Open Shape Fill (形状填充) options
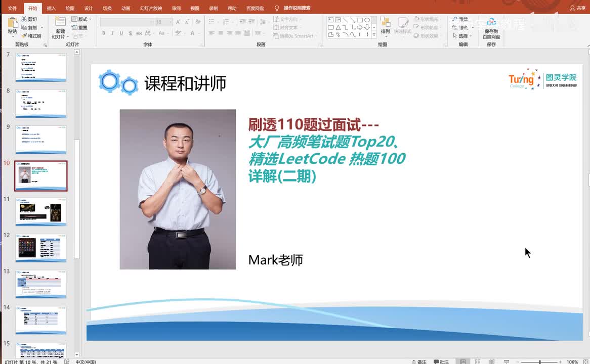Viewport: 590px width, 364px height. tap(428, 19)
